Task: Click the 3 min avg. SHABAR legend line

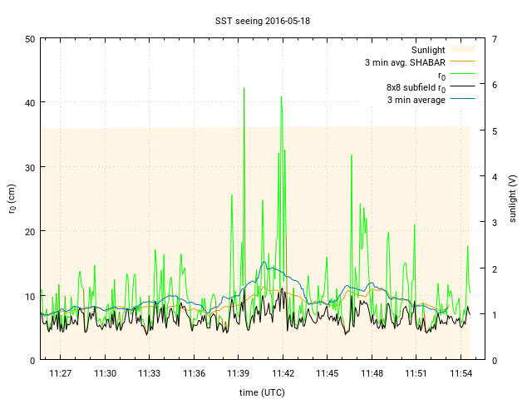Action: 463,62
